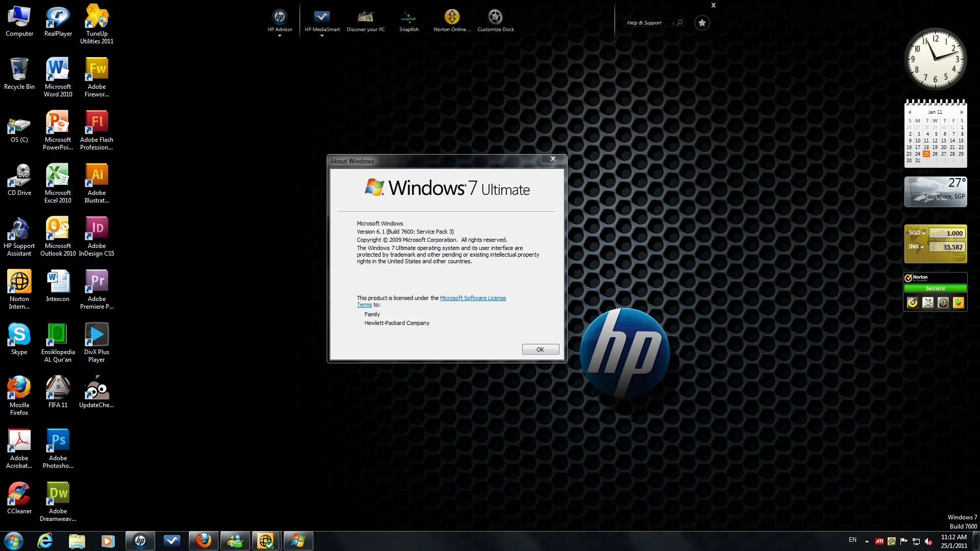
Task: Select the Customize Dock gear icon
Action: click(495, 16)
